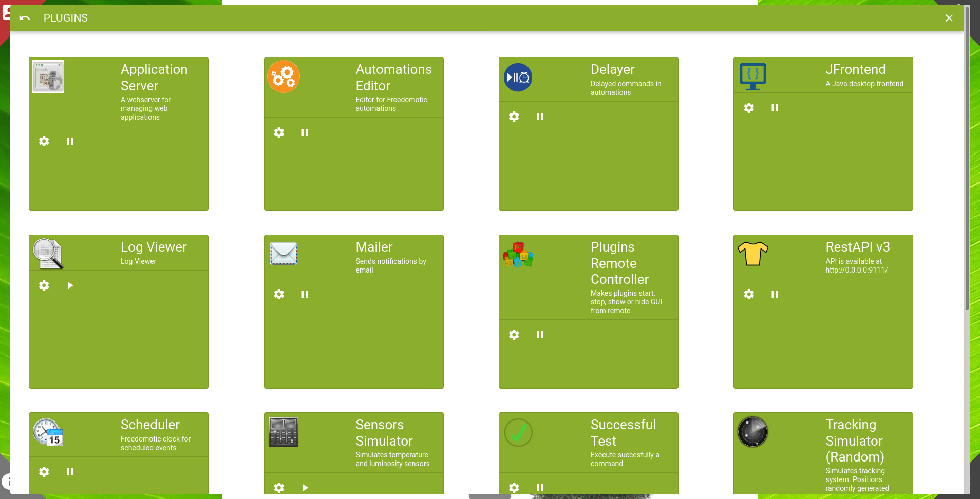Select the Plugins Remote Controller title
This screenshot has height=499, width=980.
click(620, 263)
